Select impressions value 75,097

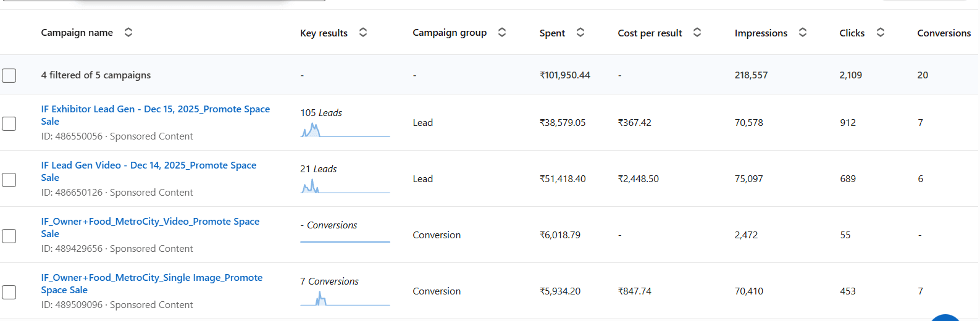click(x=748, y=179)
